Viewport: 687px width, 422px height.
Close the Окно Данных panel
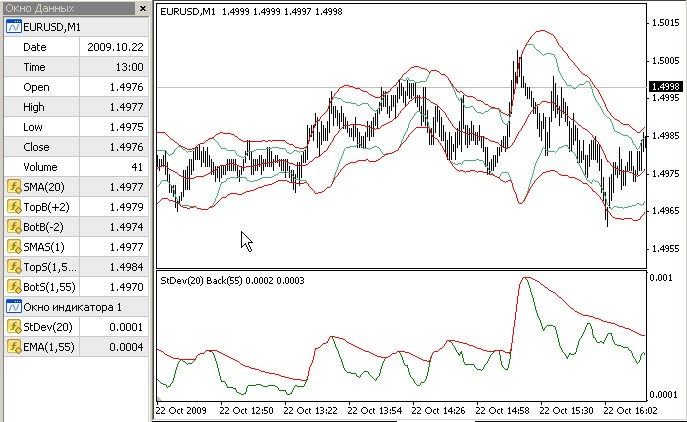click(x=143, y=8)
